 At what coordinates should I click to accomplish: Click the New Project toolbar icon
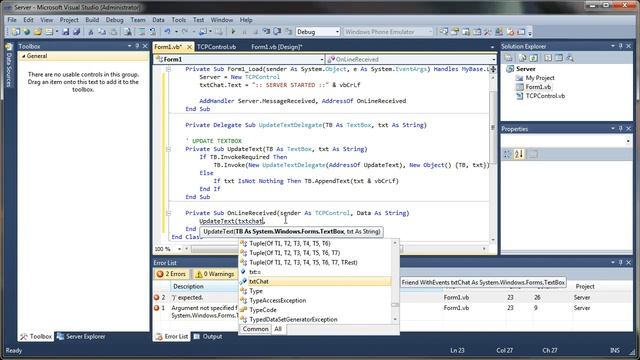pyautogui.click(x=16, y=32)
